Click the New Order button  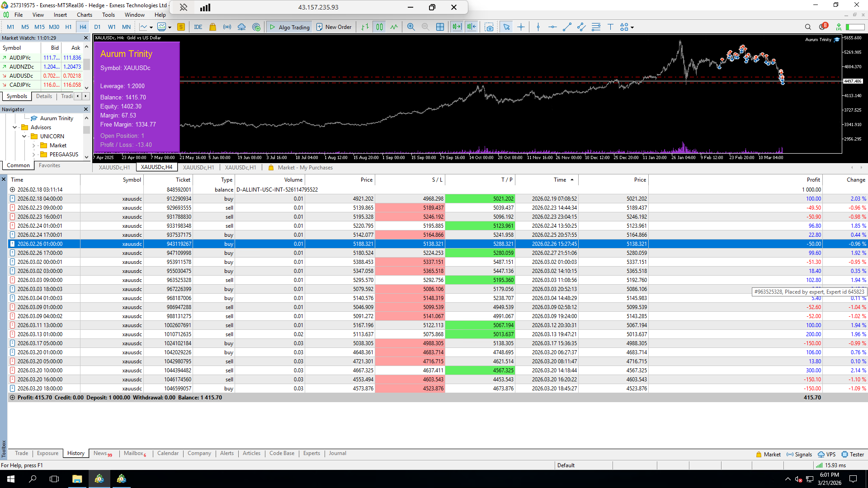pos(334,27)
